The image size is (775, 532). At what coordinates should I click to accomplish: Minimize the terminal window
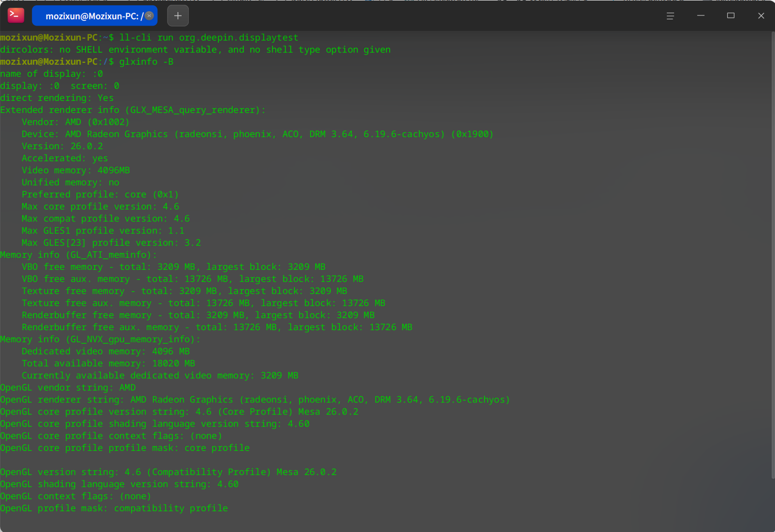tap(701, 16)
